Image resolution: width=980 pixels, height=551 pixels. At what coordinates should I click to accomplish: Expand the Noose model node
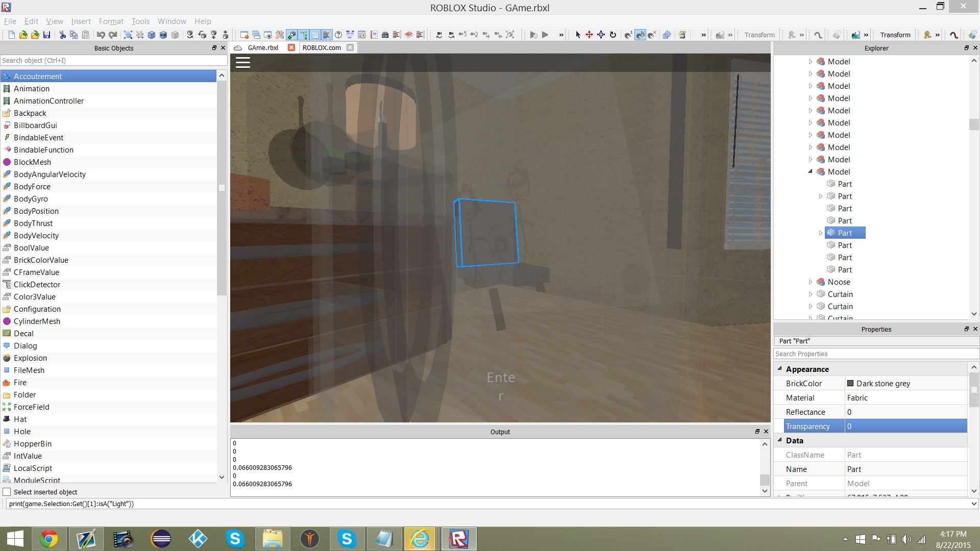[810, 282]
